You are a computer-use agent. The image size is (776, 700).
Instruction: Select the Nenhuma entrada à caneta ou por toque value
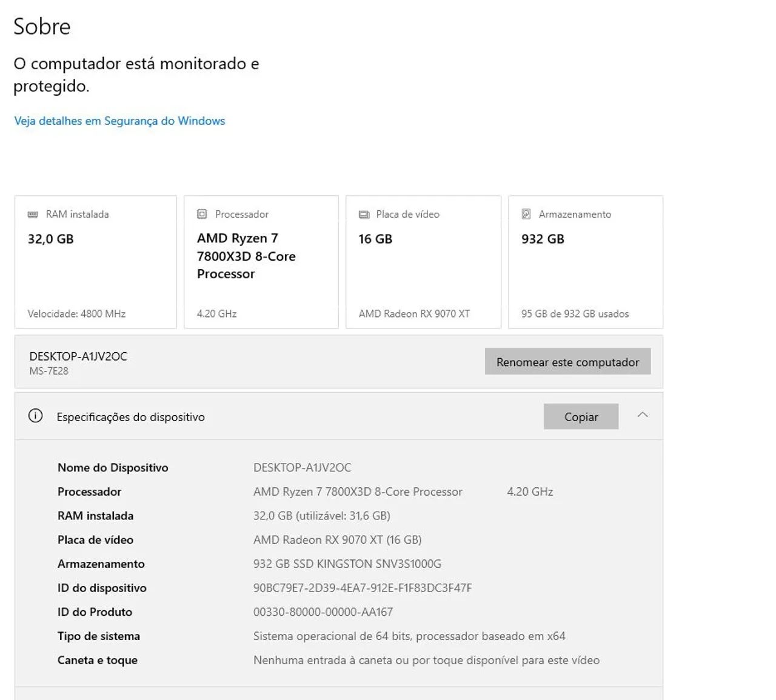pyautogui.click(x=426, y=660)
